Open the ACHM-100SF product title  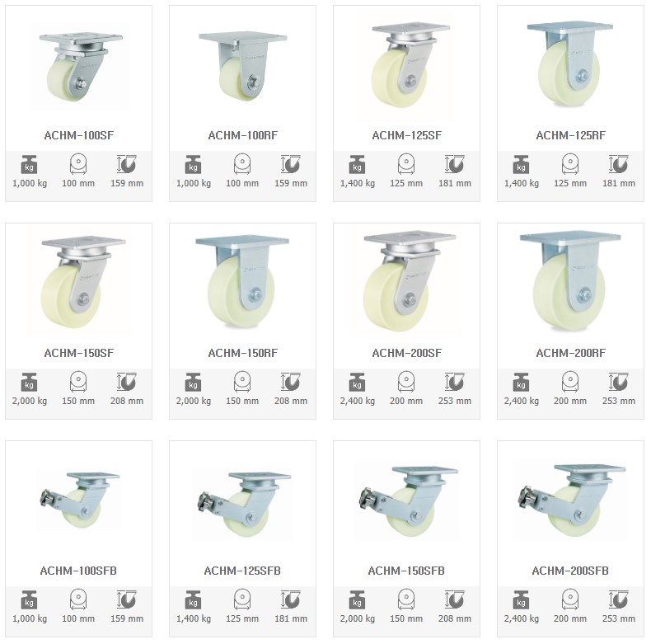click(x=78, y=135)
